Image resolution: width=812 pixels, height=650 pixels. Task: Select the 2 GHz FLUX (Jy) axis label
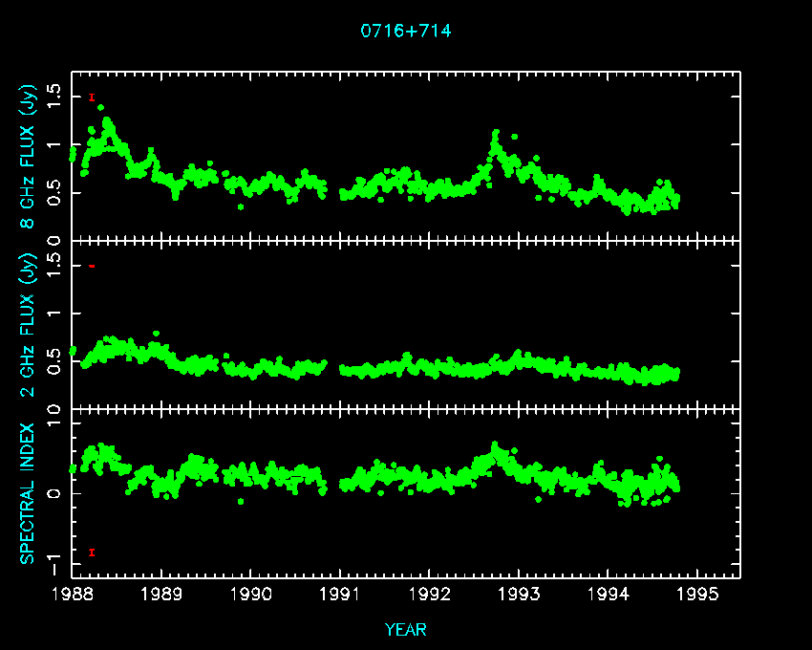29,325
